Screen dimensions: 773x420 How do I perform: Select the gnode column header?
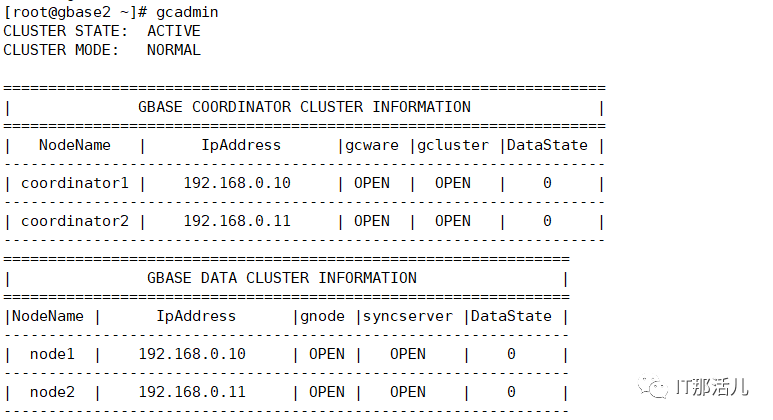point(322,316)
